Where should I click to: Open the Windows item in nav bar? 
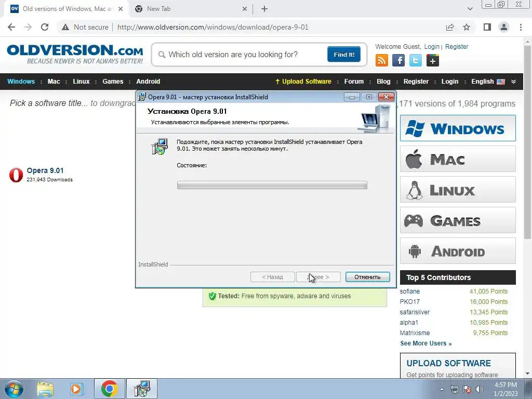pos(21,82)
